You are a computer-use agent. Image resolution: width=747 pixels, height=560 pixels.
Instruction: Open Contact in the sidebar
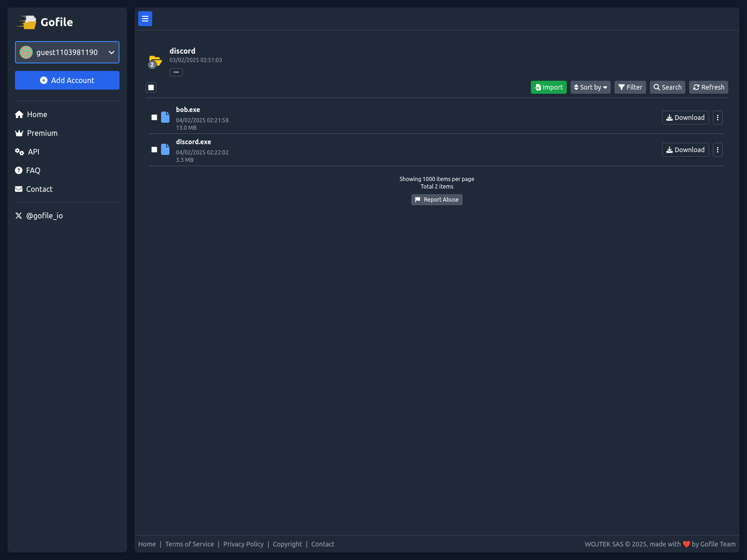(x=34, y=189)
